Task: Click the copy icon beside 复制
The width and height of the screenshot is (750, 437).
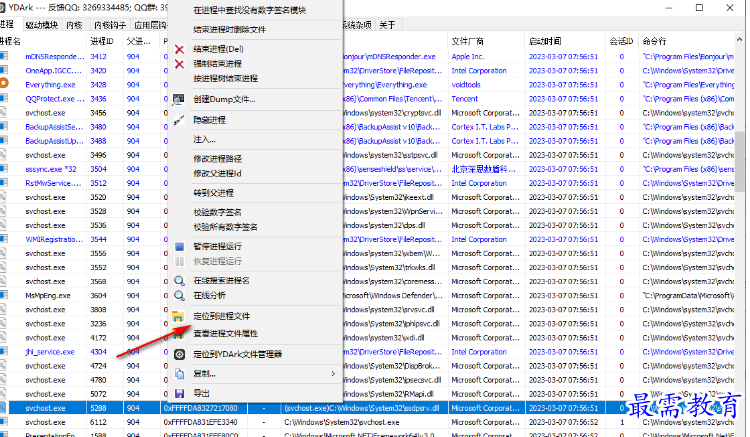Action: point(179,374)
